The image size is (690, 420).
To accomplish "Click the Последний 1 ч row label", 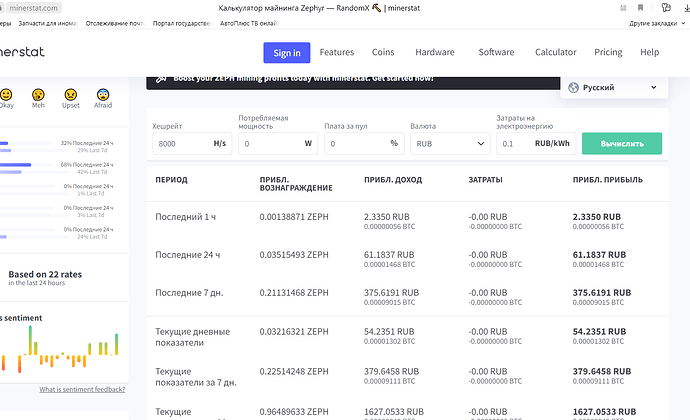I will pyautogui.click(x=185, y=217).
